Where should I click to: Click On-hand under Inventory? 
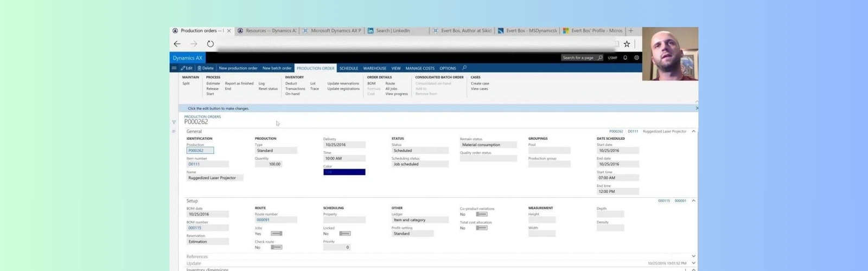tap(292, 94)
